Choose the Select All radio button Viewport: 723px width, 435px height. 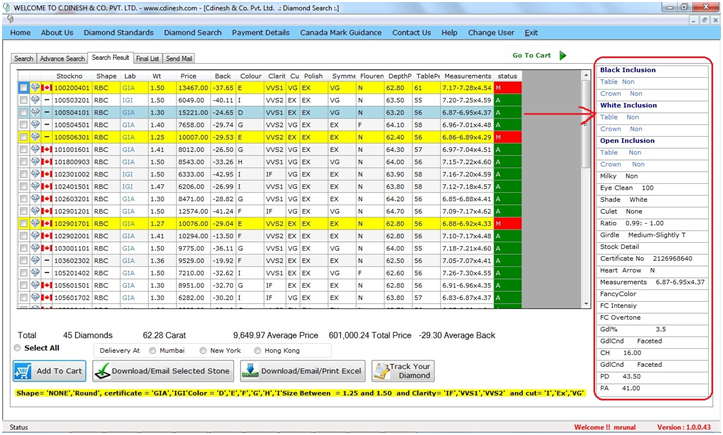point(18,348)
